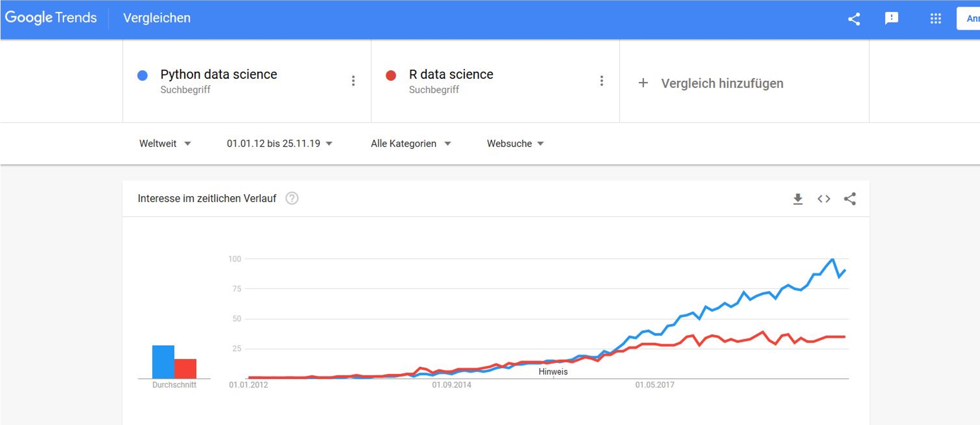
Task: Expand the Alle Kategorien dropdown
Action: (411, 144)
